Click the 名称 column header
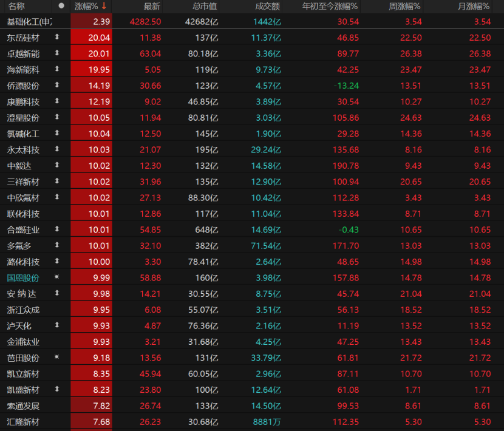This screenshot has height=431, width=504. tap(16, 6)
